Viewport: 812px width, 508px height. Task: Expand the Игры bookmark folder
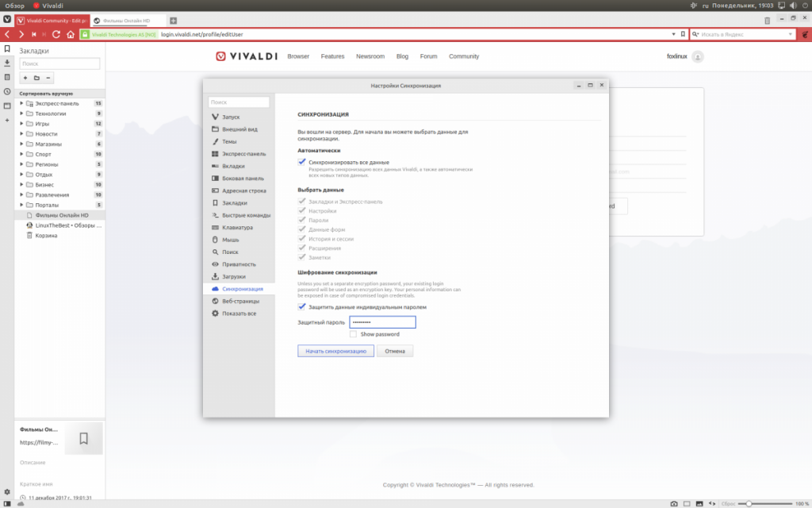tap(21, 123)
